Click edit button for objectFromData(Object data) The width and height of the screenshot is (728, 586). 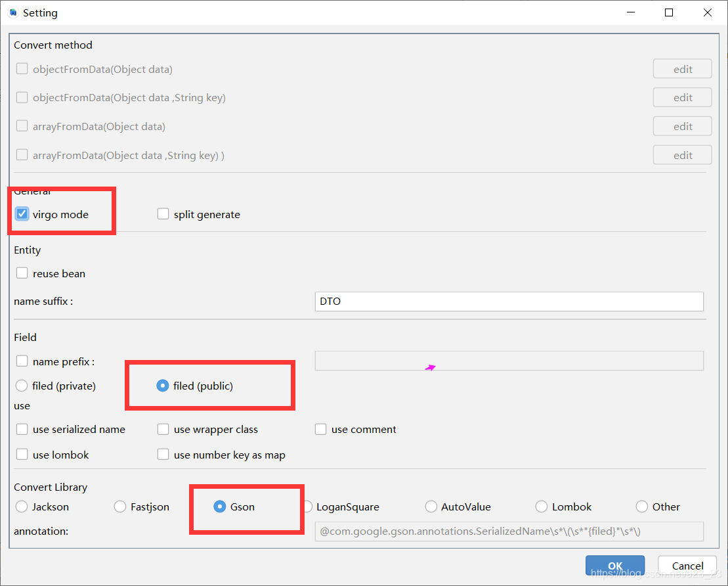click(x=682, y=69)
